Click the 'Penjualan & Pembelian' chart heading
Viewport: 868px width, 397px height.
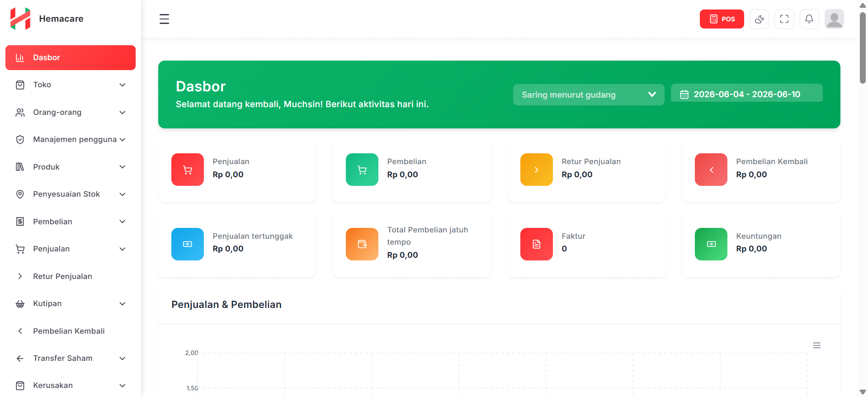click(226, 305)
